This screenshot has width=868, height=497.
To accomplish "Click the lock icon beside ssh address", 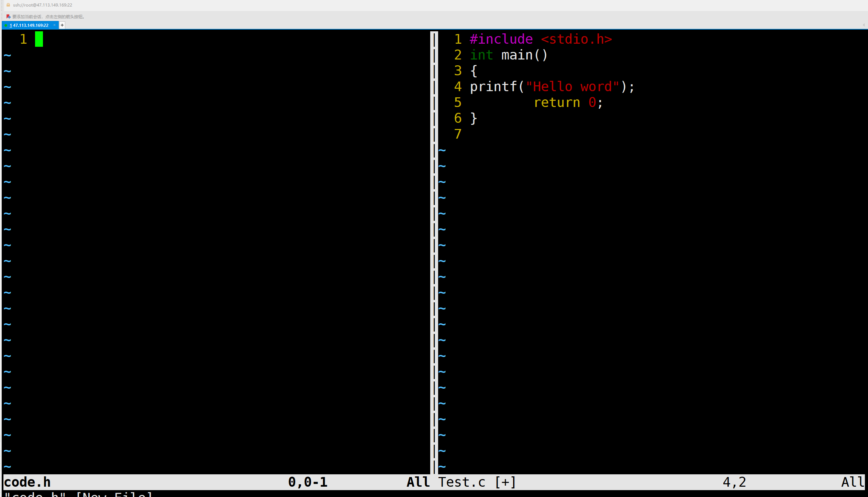I will click(8, 5).
